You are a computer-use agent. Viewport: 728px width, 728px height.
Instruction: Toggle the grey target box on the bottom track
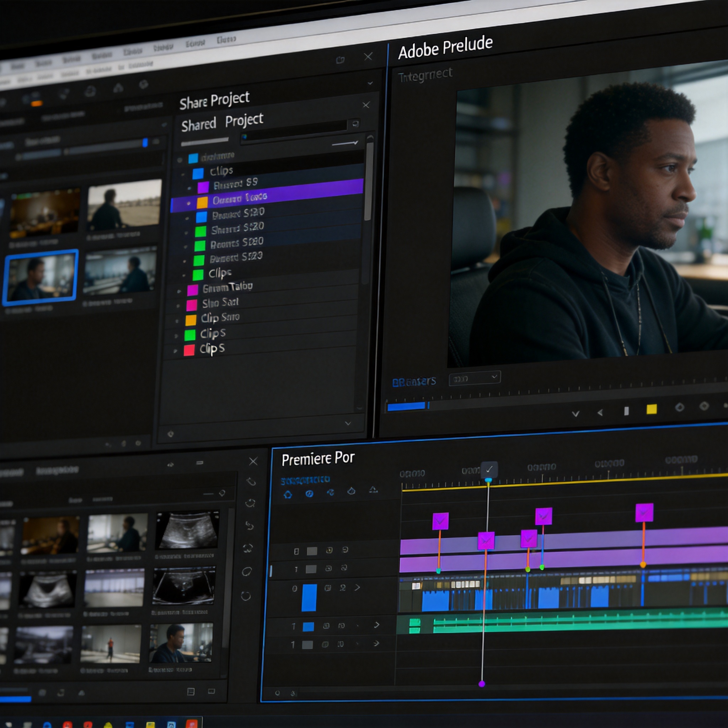[307, 645]
